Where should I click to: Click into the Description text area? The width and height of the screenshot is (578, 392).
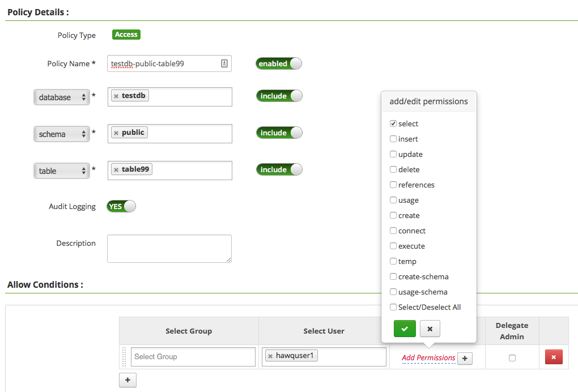tap(169, 249)
